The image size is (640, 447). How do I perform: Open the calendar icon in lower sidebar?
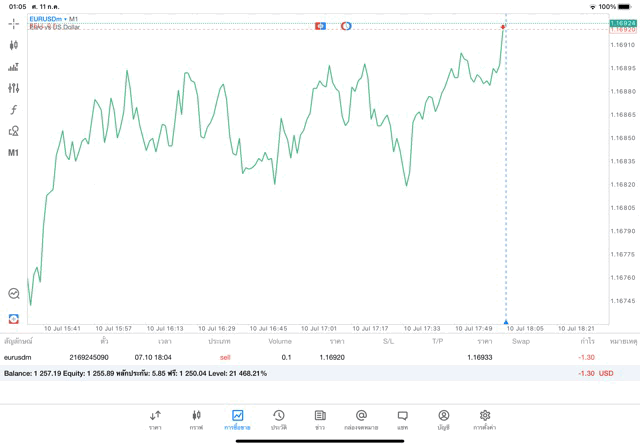point(13,318)
